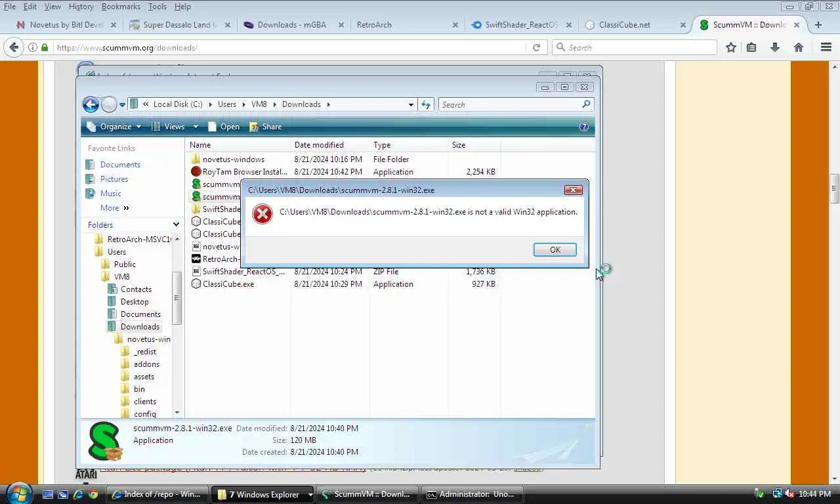Reload page in Firefox

pyautogui.click(x=536, y=47)
